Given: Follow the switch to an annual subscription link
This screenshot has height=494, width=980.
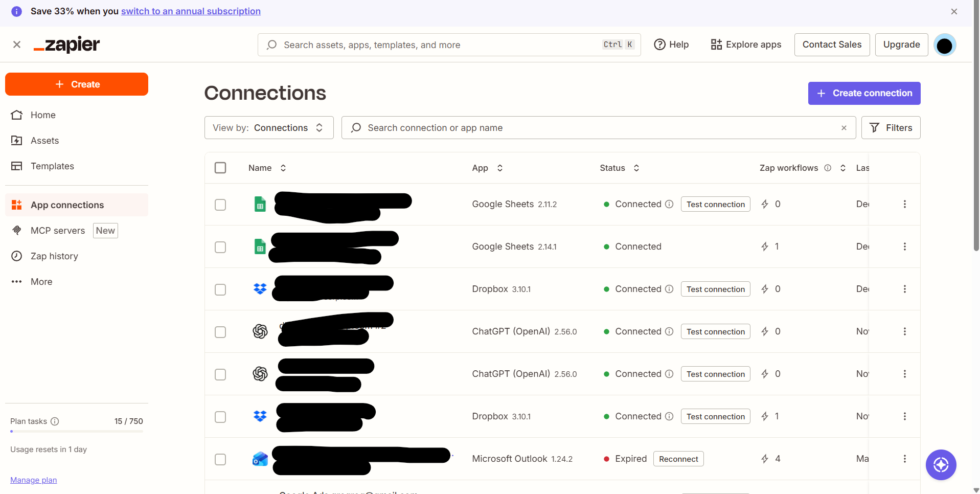Looking at the screenshot, I should 191,11.
